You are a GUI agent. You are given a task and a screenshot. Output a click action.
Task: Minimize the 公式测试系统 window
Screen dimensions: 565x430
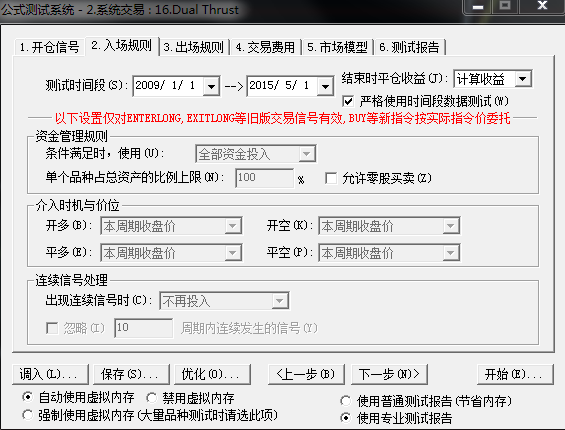coord(478,6)
